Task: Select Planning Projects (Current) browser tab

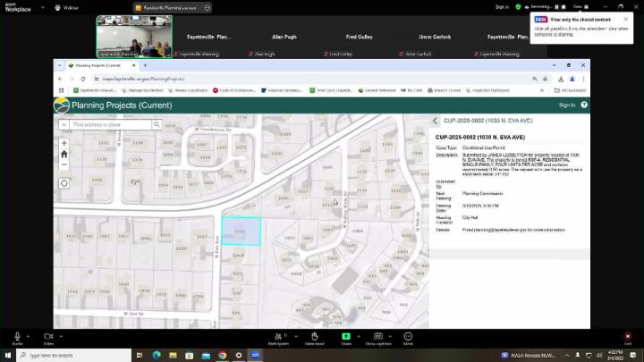Action: click(102, 65)
